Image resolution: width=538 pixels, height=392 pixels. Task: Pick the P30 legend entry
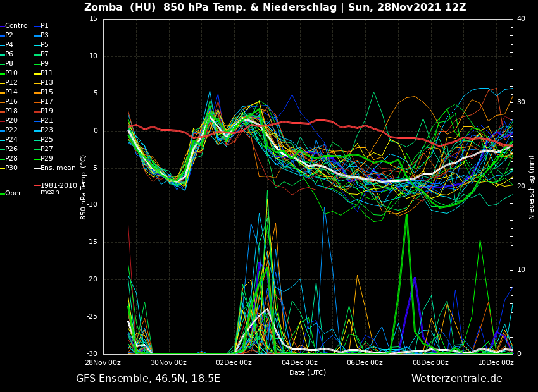(11, 168)
